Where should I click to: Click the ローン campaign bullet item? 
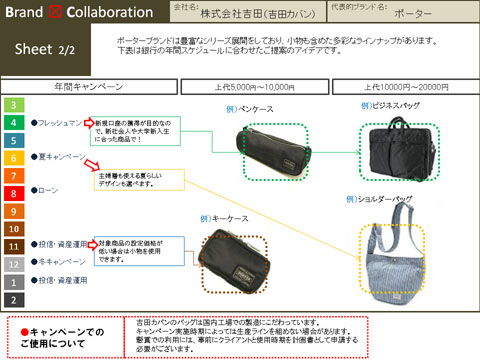coord(45,190)
